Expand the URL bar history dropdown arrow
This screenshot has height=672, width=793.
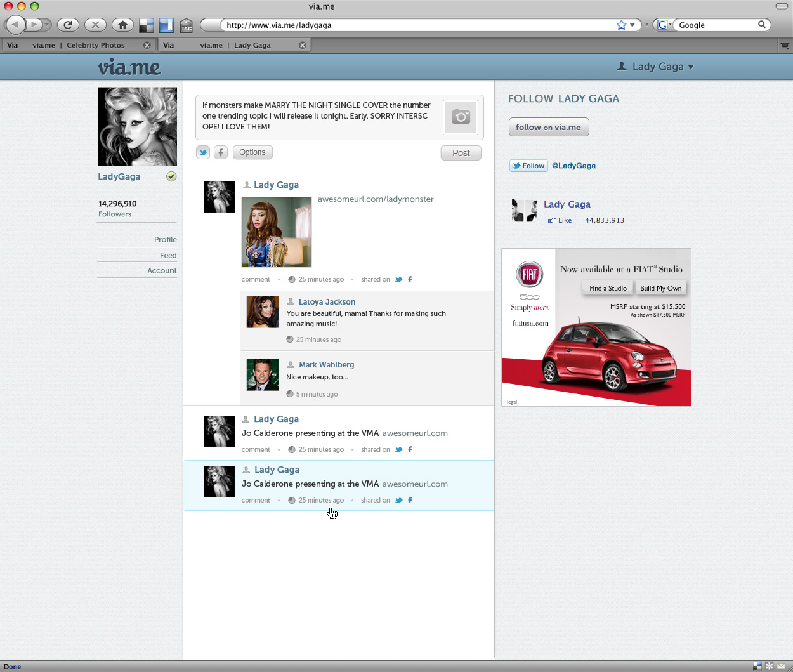coord(632,25)
